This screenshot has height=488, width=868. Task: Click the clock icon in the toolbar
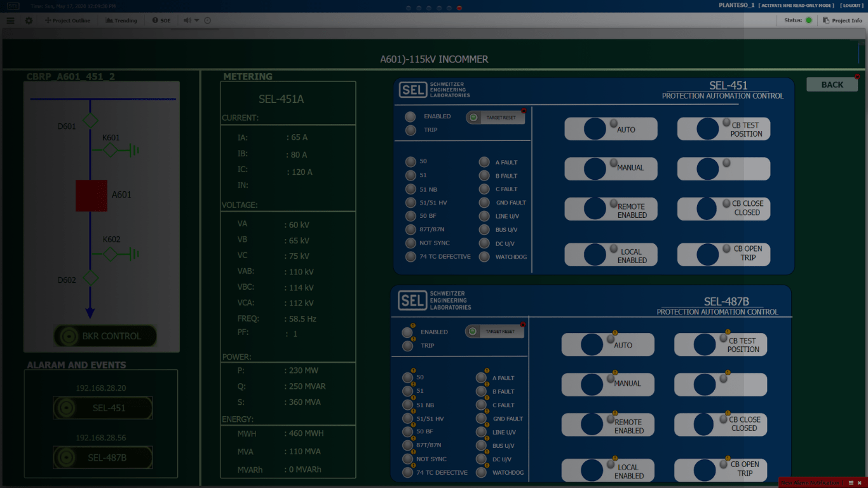[x=208, y=20]
